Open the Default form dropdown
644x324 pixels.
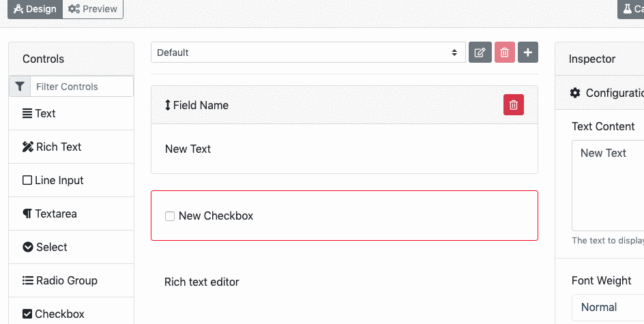pos(308,53)
